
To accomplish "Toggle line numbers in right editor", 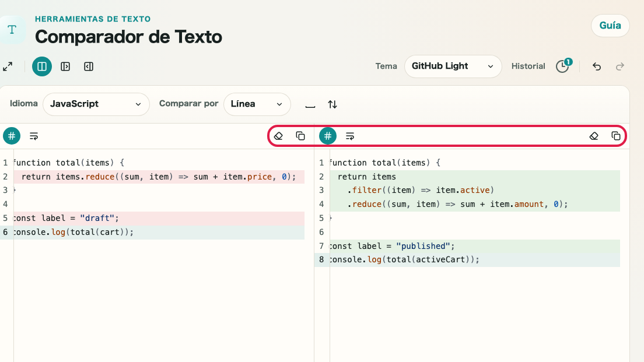I will (x=328, y=136).
